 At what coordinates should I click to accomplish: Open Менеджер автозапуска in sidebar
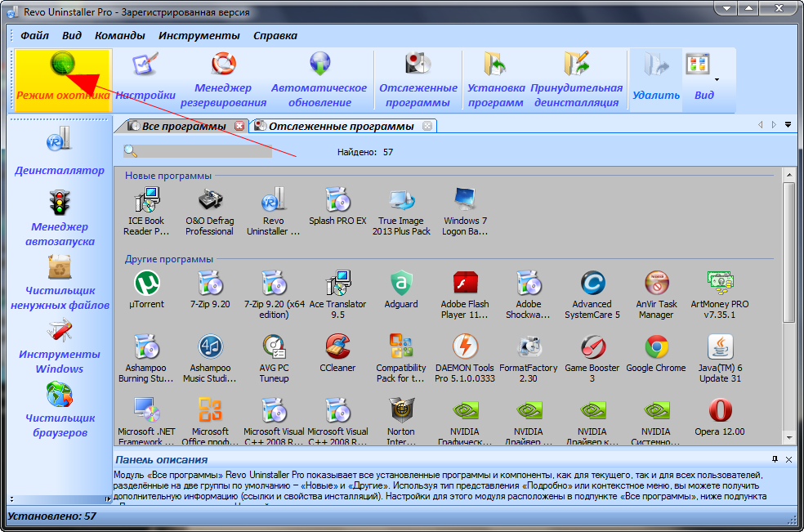(60, 218)
